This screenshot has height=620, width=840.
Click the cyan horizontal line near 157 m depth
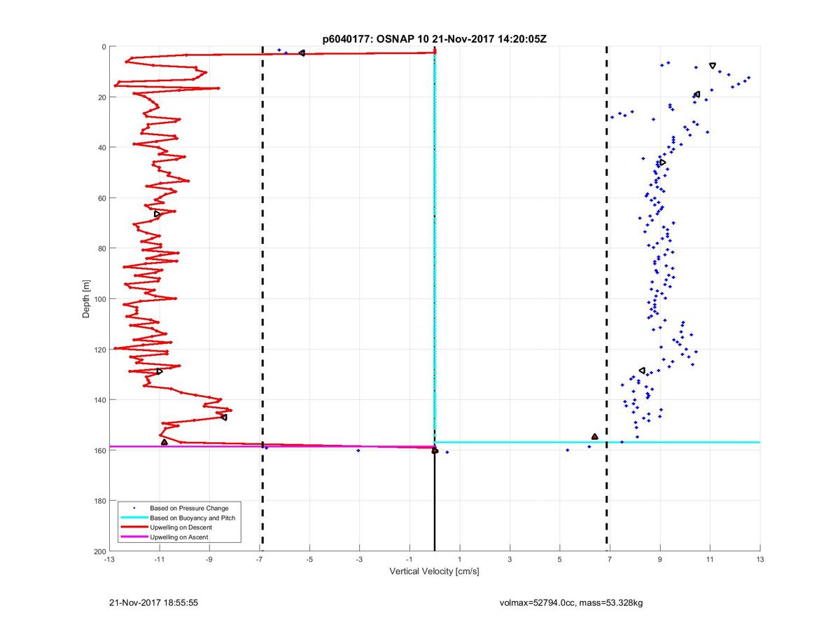point(598,442)
